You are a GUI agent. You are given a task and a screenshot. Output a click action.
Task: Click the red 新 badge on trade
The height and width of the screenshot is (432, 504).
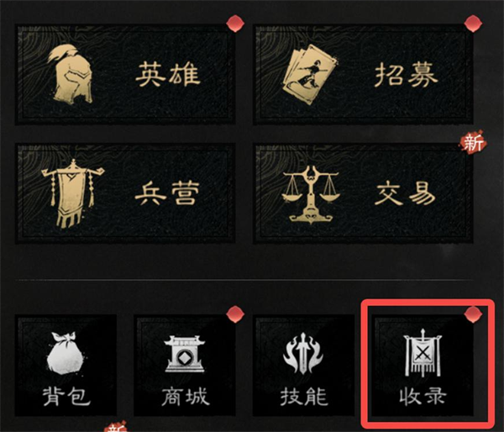tap(472, 142)
